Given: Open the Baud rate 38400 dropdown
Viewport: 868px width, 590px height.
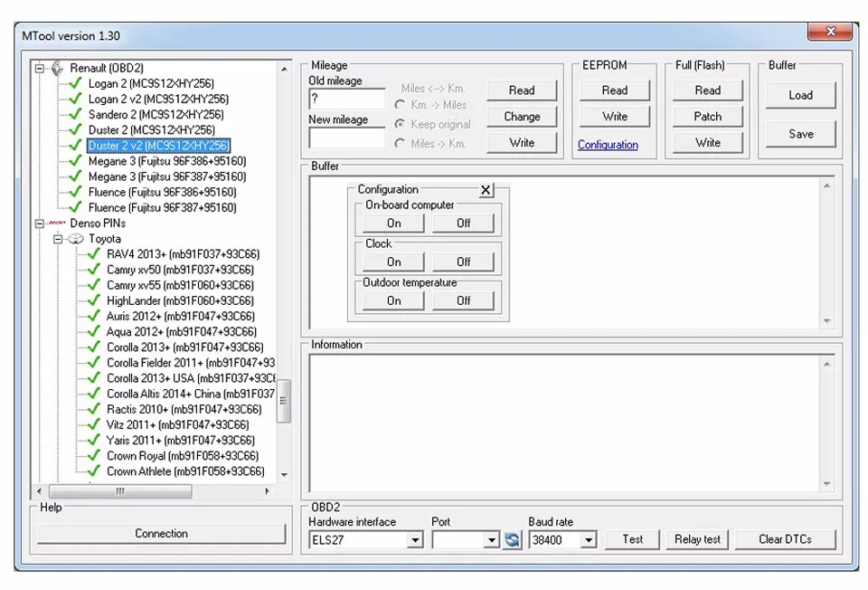Looking at the screenshot, I should pos(589,539).
